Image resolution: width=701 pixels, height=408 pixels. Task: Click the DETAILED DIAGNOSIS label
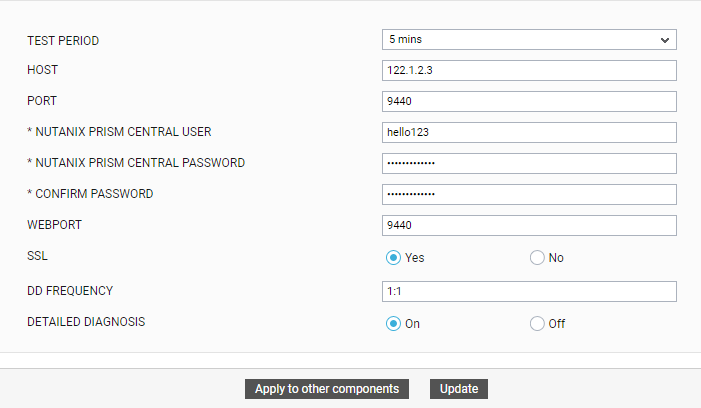point(86,322)
